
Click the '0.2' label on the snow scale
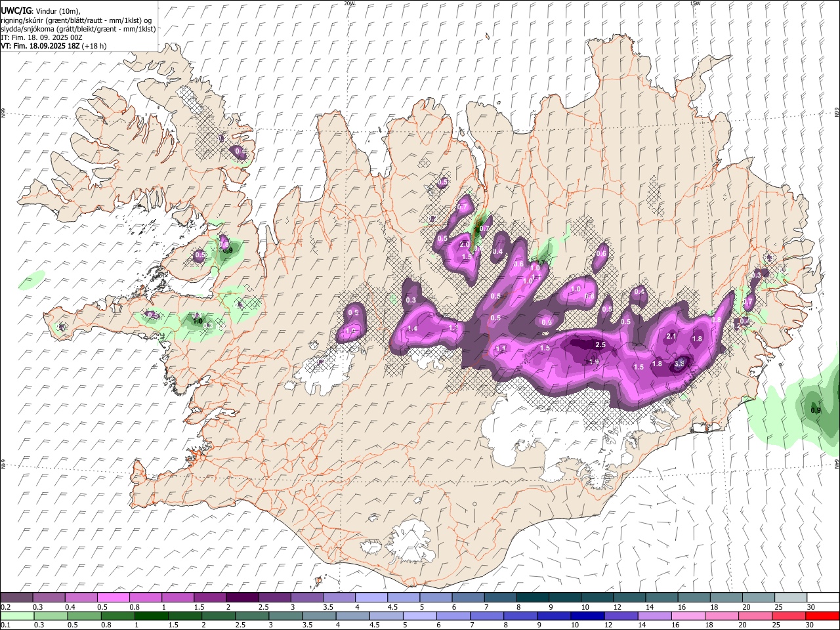coord(5,607)
